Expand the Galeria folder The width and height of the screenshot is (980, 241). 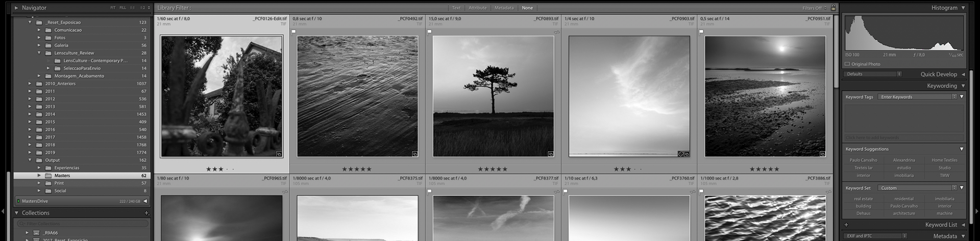[x=39, y=45]
